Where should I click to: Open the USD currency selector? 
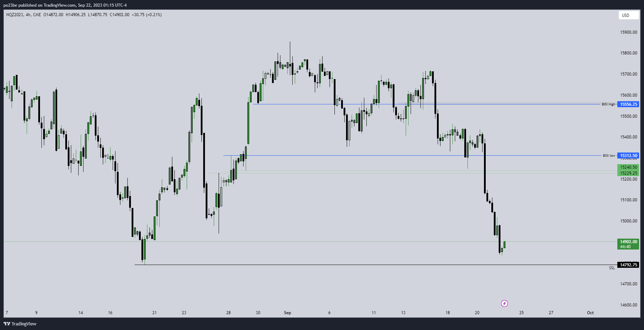click(x=628, y=15)
